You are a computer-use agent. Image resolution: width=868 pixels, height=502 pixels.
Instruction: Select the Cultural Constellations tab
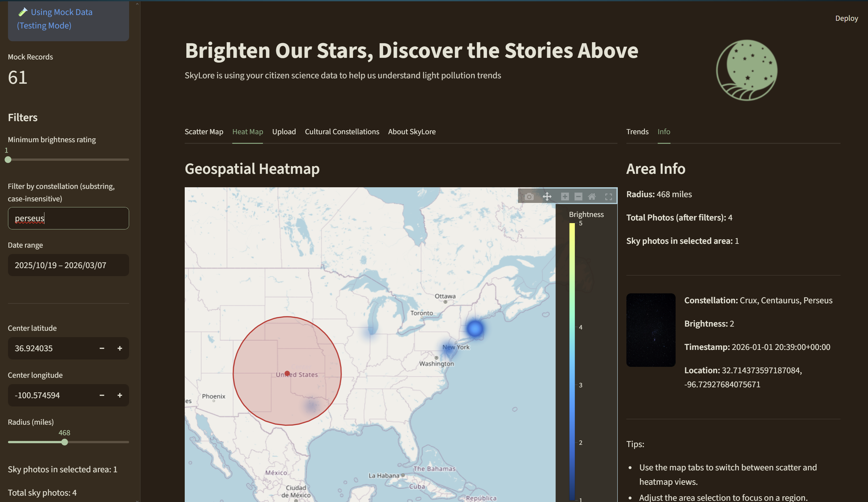pos(342,132)
